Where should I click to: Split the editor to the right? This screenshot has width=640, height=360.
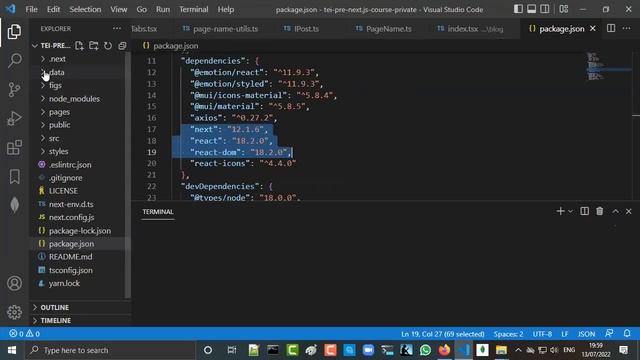611,29
